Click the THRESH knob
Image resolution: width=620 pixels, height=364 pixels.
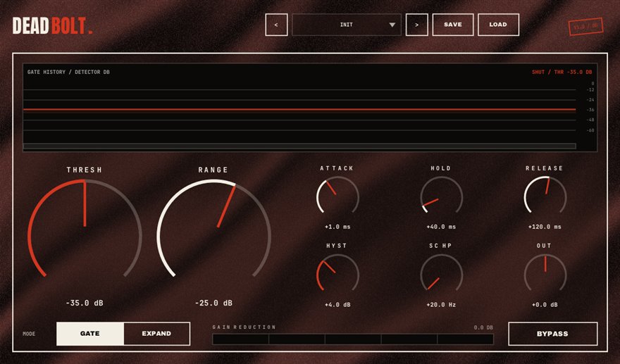85,227
